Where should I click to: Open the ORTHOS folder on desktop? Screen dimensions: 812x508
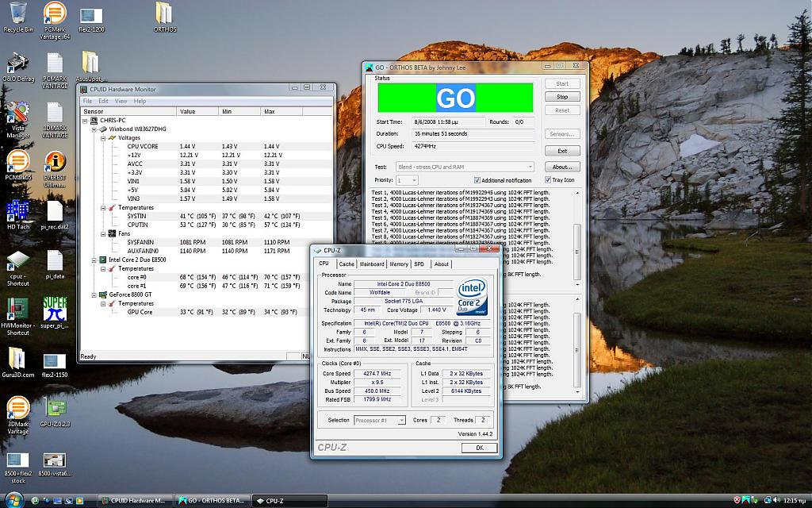164,17
